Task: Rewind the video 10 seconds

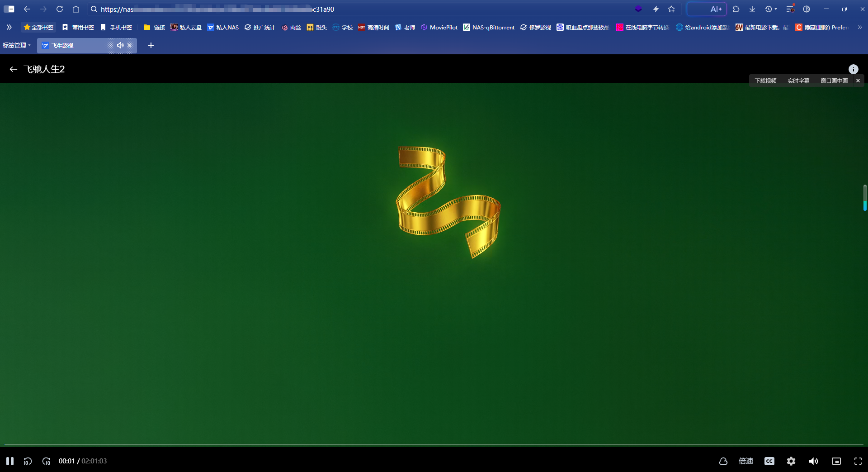Action: [x=28, y=461]
